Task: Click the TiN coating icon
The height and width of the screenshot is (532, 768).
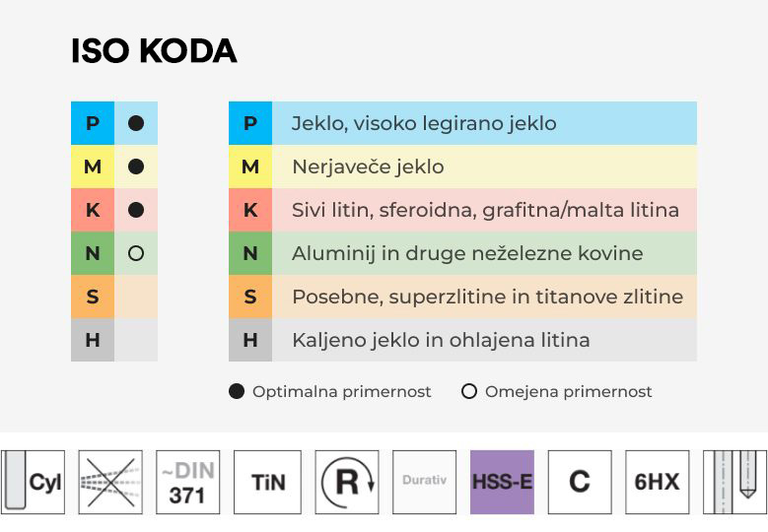Action: point(267,482)
